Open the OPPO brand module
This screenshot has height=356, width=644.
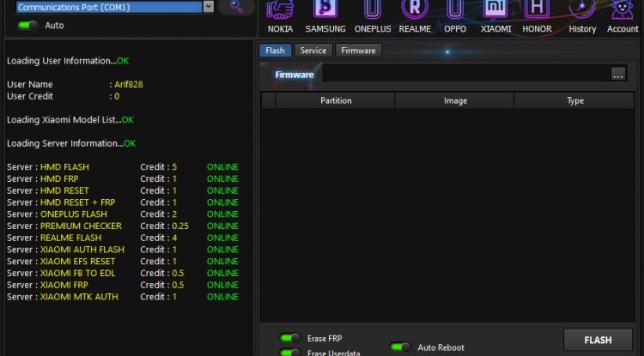pyautogui.click(x=455, y=17)
